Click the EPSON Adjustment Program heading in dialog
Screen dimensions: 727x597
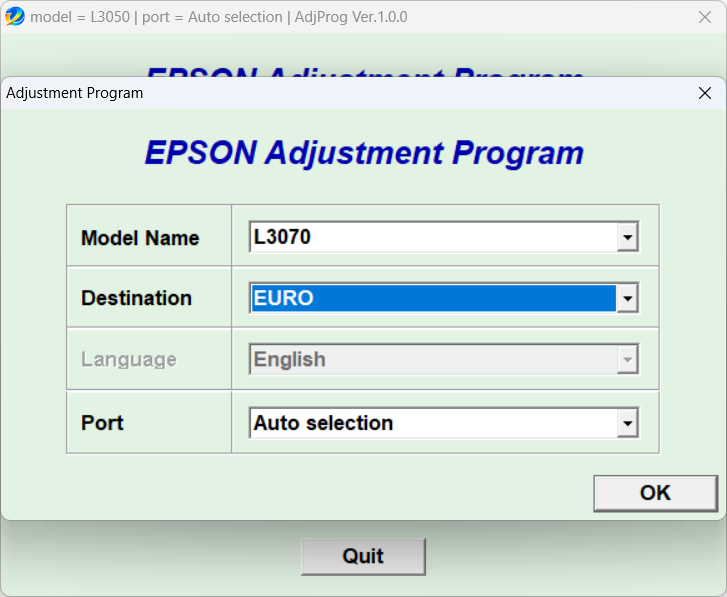(x=364, y=153)
